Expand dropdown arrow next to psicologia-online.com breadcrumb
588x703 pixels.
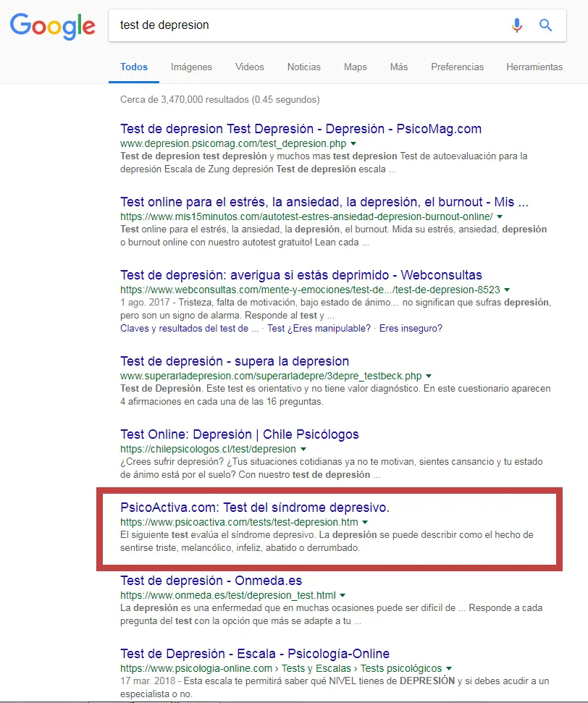(x=449, y=668)
